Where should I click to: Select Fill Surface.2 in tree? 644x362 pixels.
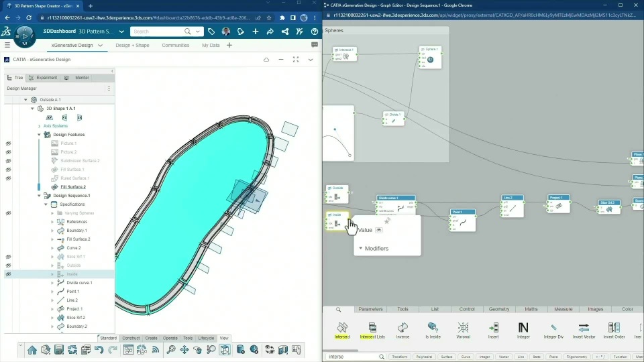tap(73, 187)
